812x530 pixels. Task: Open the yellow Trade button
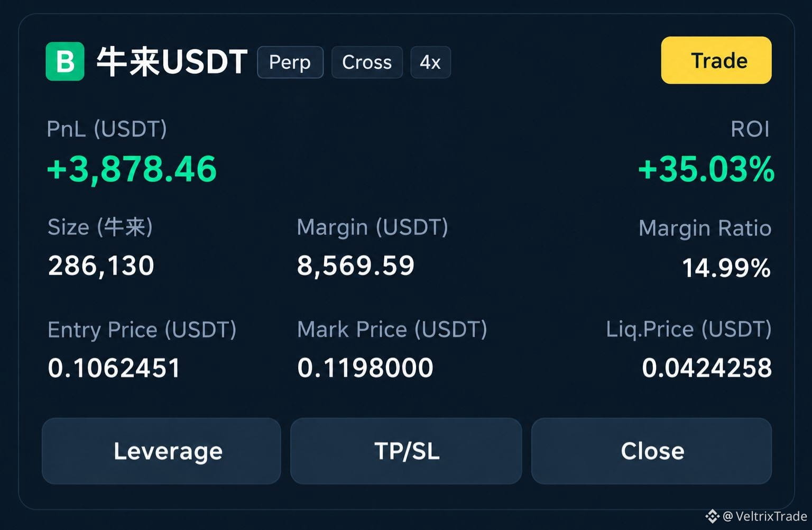[x=716, y=60]
